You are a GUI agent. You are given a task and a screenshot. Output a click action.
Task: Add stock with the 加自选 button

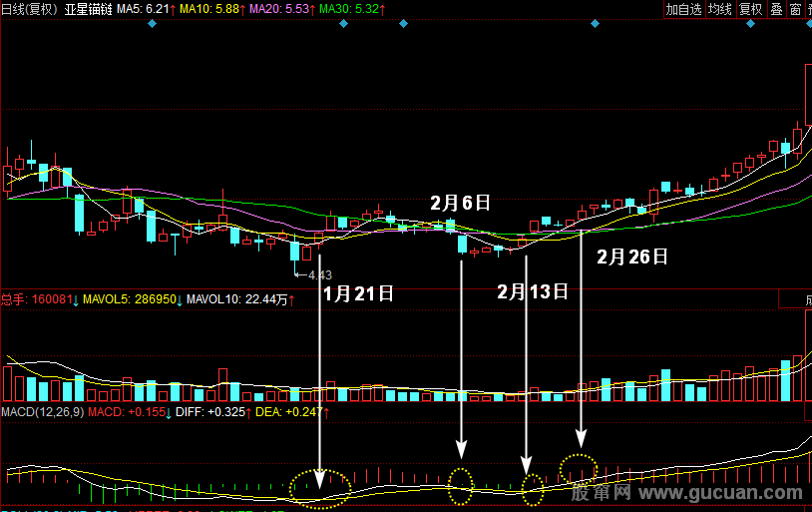pos(684,9)
